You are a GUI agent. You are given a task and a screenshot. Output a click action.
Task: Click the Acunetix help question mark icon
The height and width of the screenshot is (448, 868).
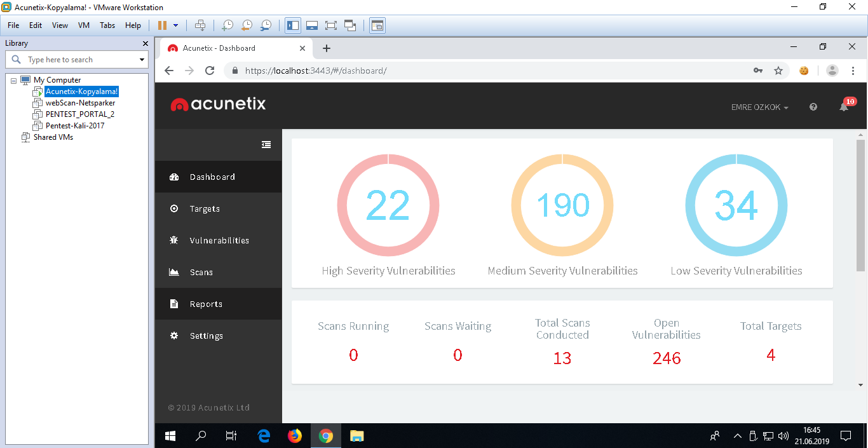point(813,107)
